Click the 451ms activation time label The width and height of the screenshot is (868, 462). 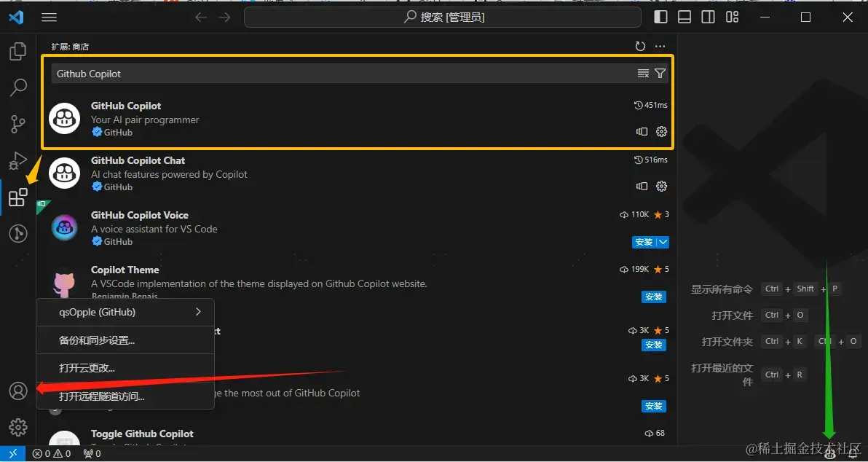tap(651, 105)
